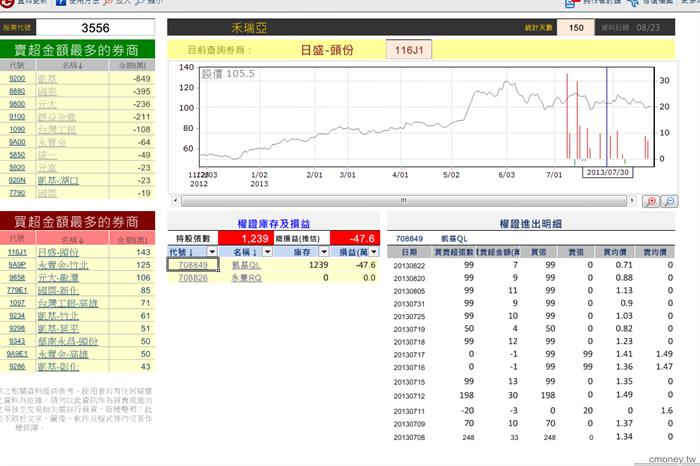Click the 日期 column header in detail table
700x466 pixels.
(x=409, y=252)
